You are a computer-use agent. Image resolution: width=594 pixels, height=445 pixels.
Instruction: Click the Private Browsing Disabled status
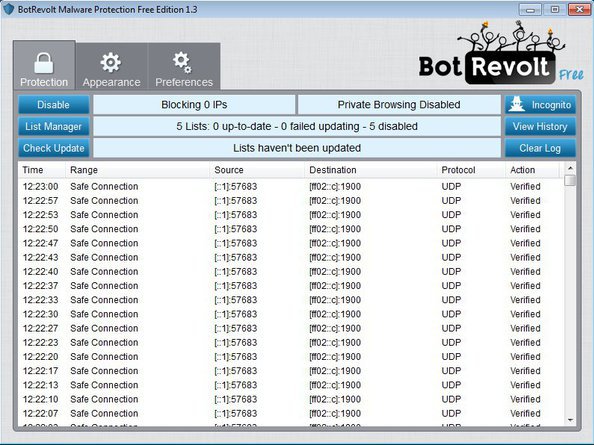point(399,105)
